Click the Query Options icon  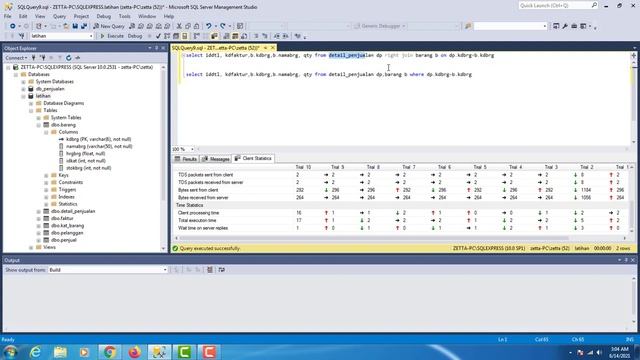tap(176, 36)
